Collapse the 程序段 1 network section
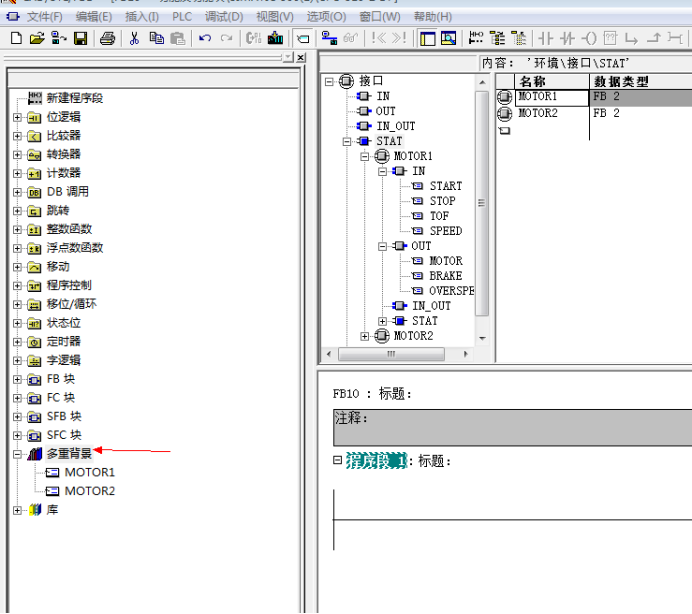692x614 pixels. 337,460
